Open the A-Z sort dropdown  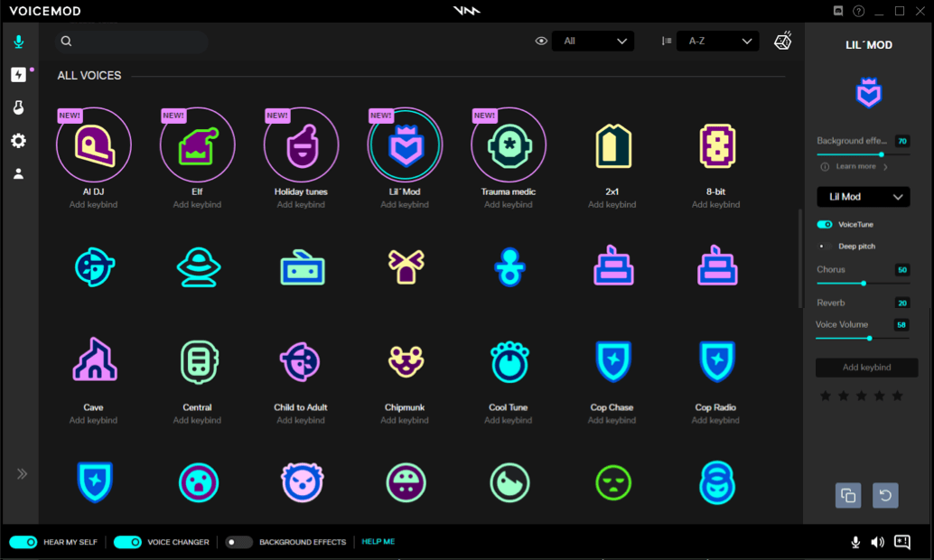click(x=717, y=41)
